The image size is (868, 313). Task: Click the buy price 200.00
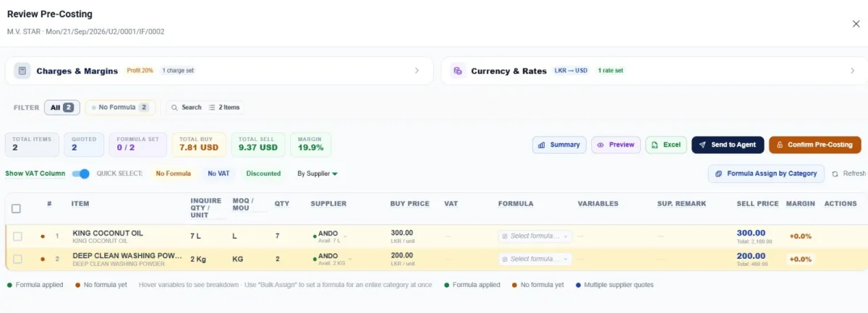pos(401,256)
